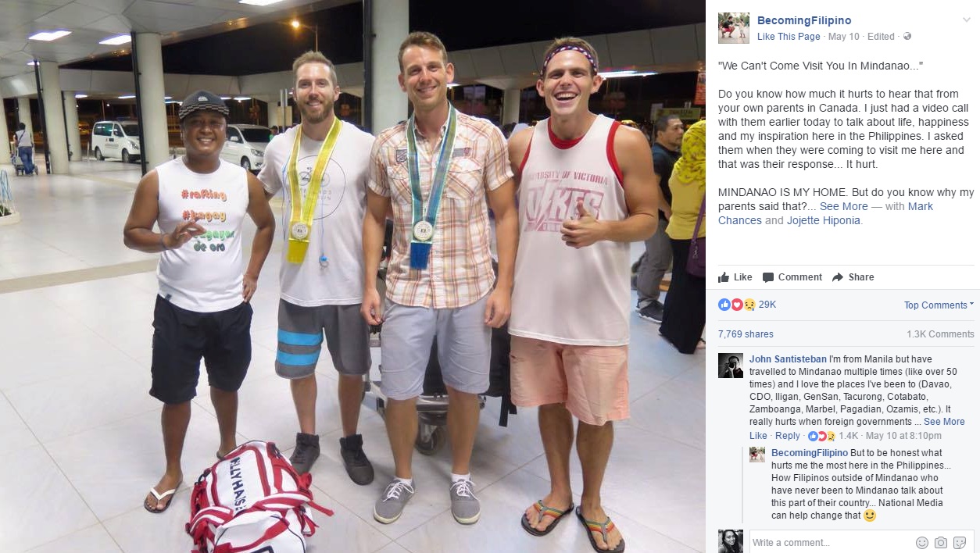
Task: Open John Santisteban's profile picture
Action: pos(731,366)
